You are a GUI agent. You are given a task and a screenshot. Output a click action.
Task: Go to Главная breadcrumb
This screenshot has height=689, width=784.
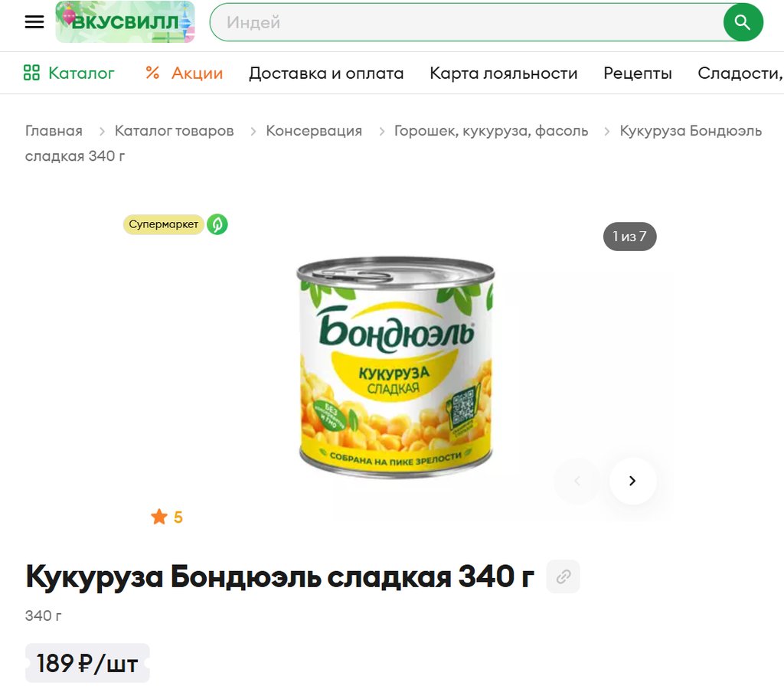(x=54, y=130)
